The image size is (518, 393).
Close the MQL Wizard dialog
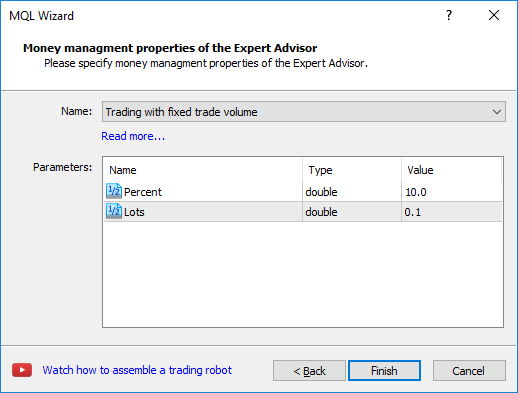[x=494, y=15]
